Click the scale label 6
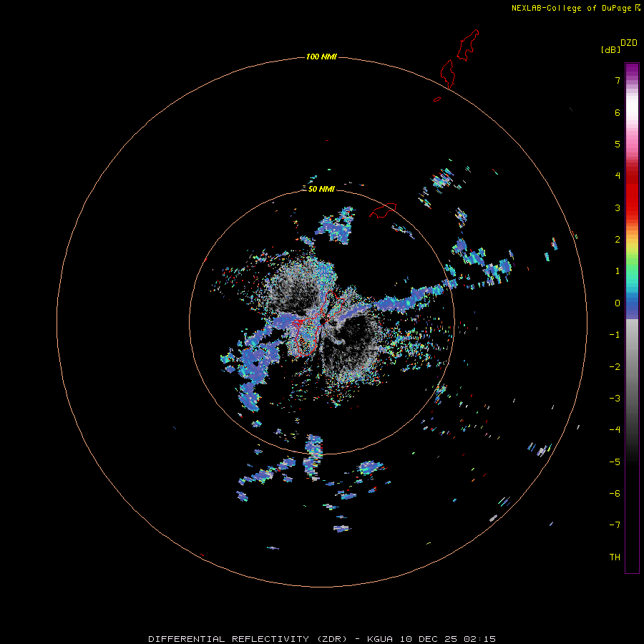Viewport: 644px width, 644px height. (x=618, y=113)
